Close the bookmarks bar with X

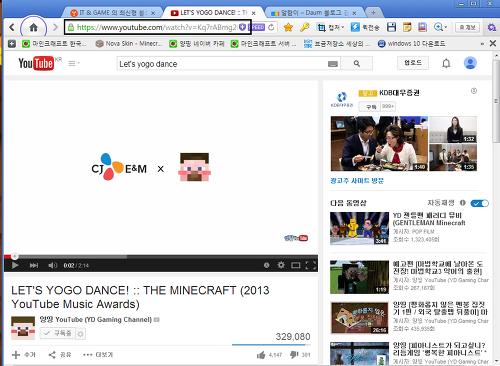[493, 43]
